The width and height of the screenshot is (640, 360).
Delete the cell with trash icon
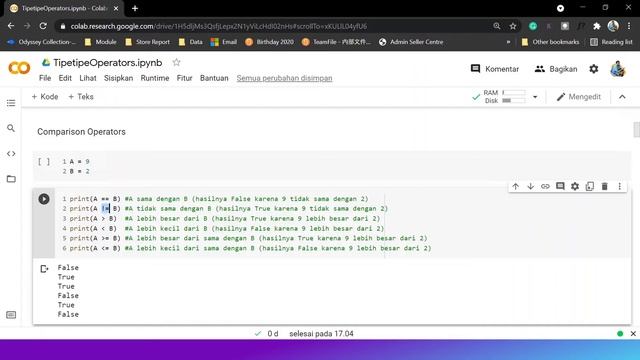click(x=604, y=187)
